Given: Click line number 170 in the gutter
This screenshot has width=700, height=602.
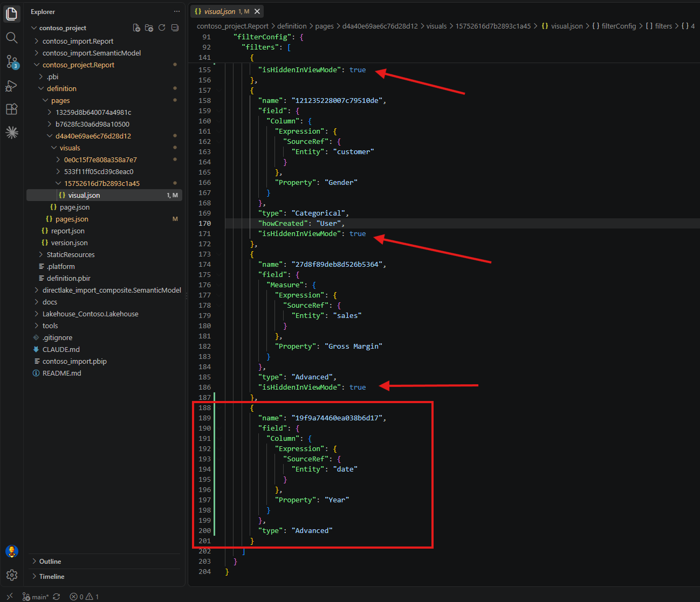Looking at the screenshot, I should click(204, 223).
